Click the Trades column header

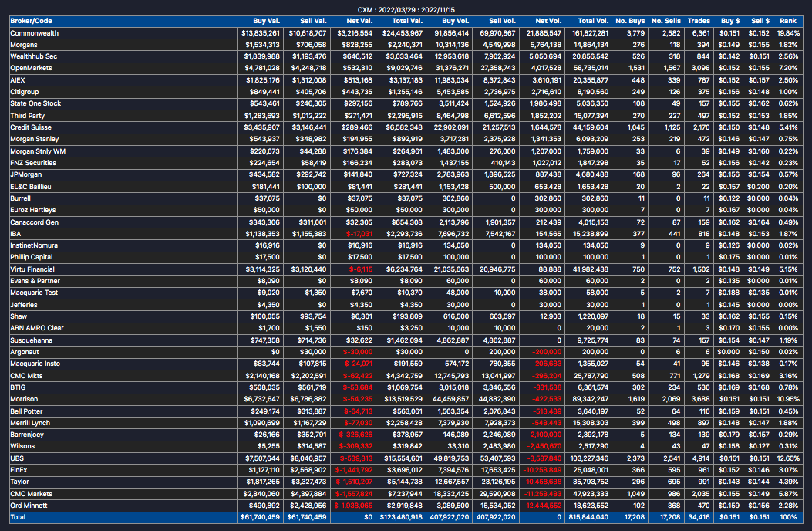(699, 21)
